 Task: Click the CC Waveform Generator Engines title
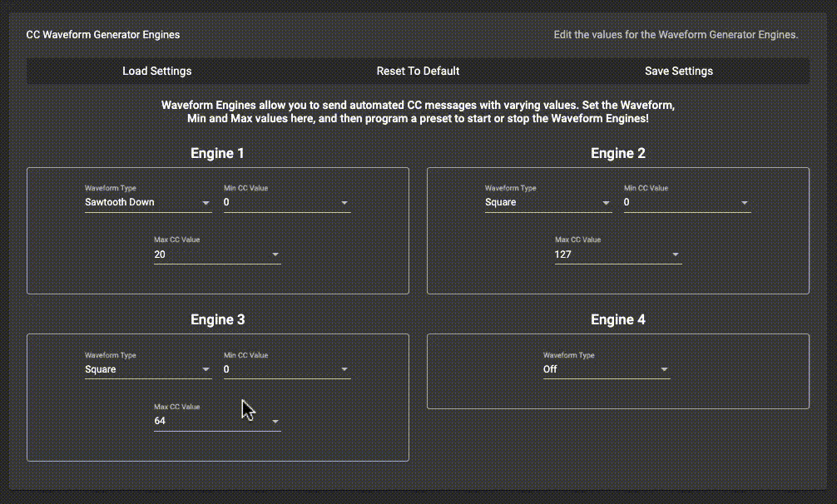(x=103, y=35)
